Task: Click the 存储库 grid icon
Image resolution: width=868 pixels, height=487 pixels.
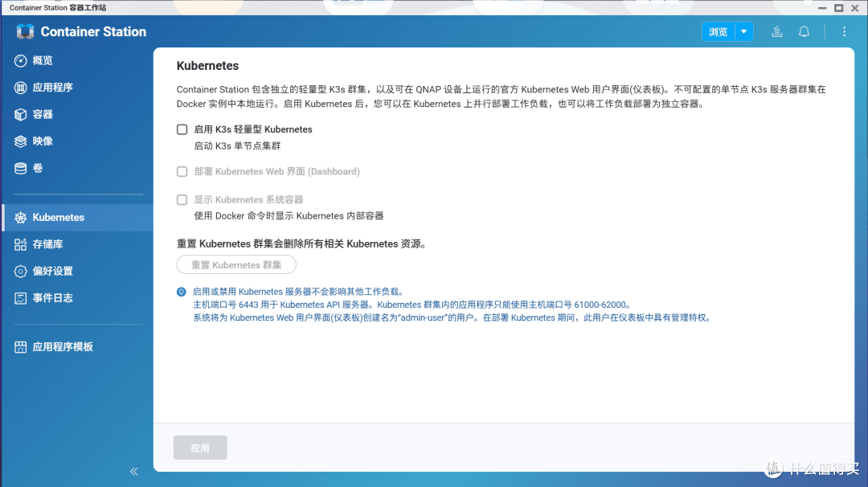Action: (20, 244)
